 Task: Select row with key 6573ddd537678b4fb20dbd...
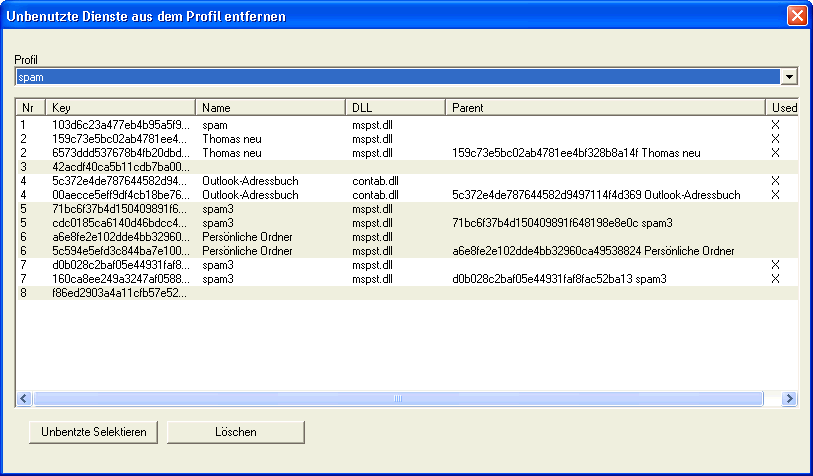(x=407, y=153)
